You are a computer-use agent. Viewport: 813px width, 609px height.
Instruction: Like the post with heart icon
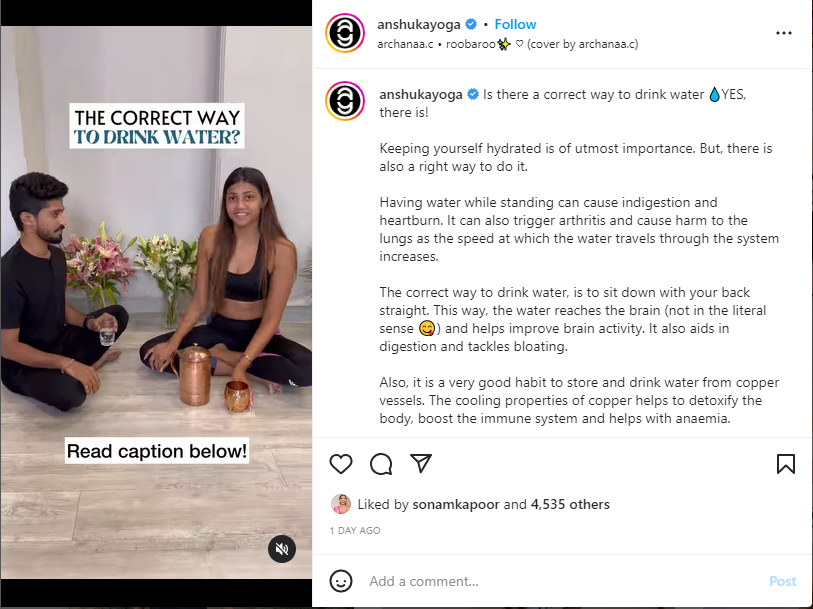click(x=341, y=464)
